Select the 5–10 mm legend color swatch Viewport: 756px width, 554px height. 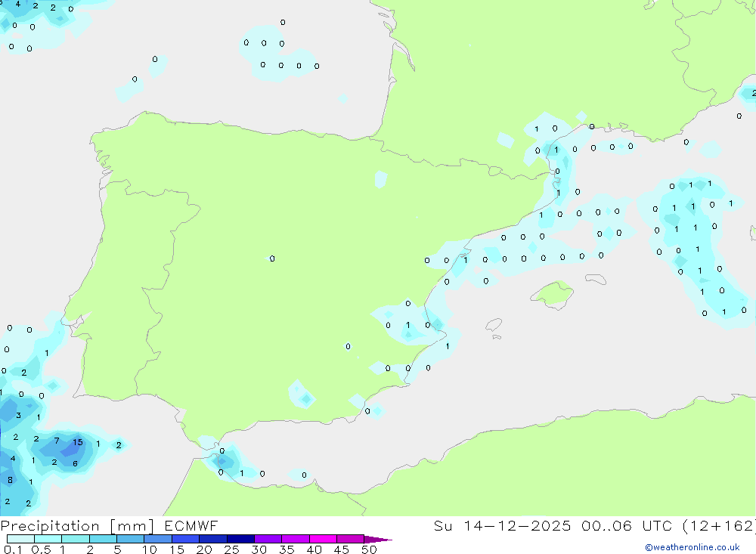[x=130, y=539]
